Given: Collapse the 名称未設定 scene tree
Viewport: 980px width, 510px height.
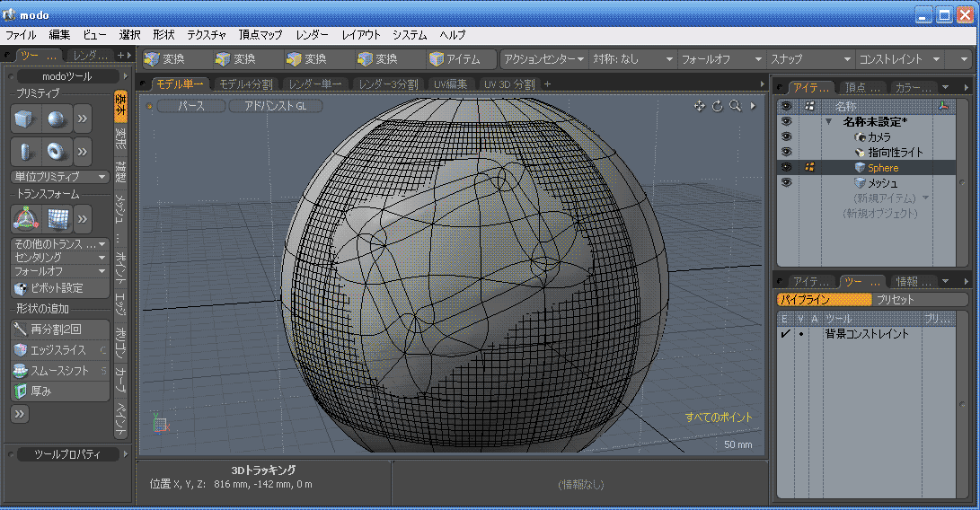Looking at the screenshot, I should (828, 122).
